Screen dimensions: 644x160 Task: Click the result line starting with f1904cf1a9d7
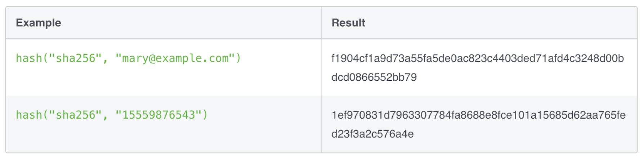(x=478, y=58)
